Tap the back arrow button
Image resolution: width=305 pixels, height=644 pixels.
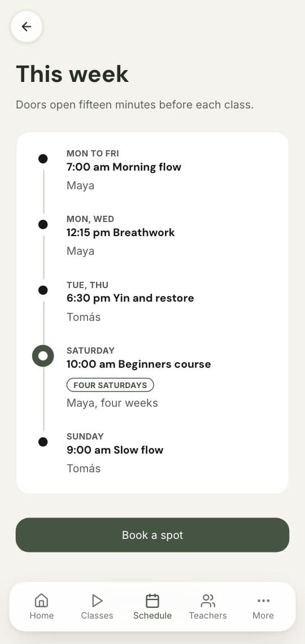(x=27, y=27)
